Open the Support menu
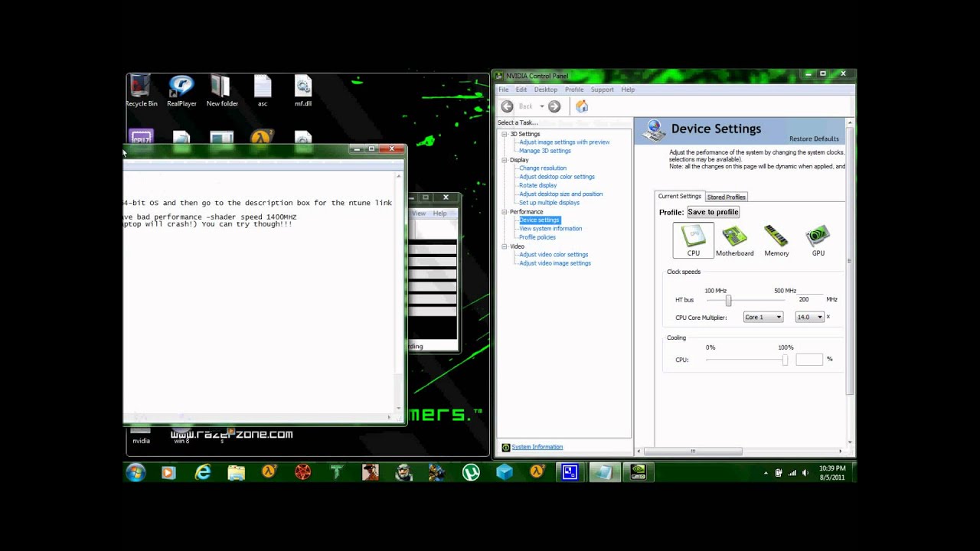 click(603, 90)
